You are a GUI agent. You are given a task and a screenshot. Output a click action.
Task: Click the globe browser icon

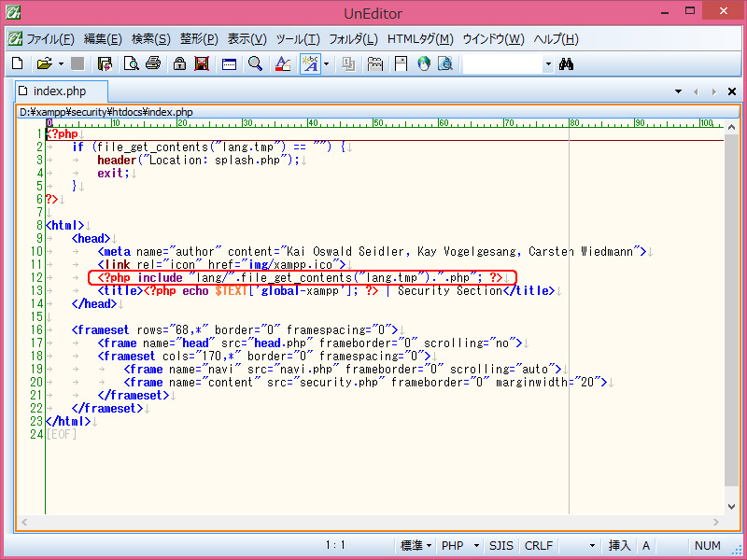pyautogui.click(x=423, y=63)
